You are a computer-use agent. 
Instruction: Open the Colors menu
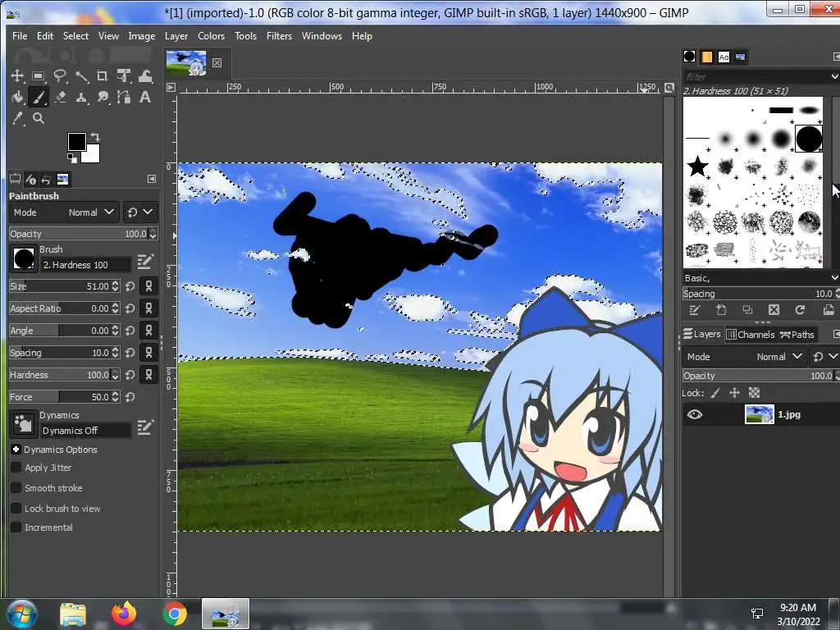(x=211, y=36)
